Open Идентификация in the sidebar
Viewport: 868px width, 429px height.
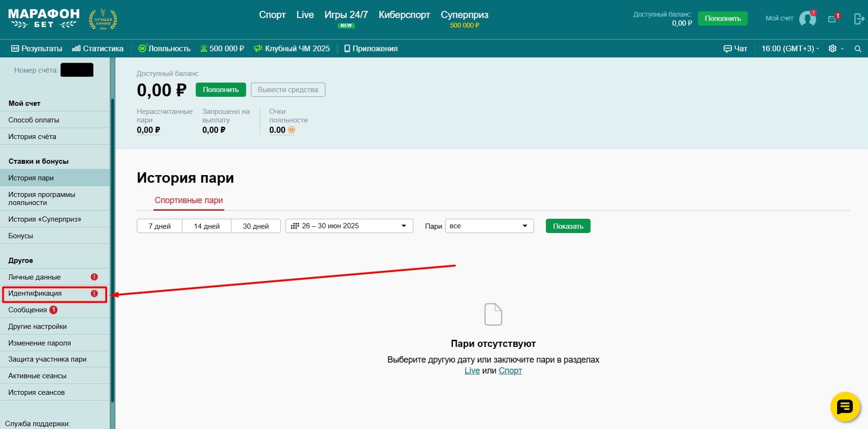(x=55, y=293)
